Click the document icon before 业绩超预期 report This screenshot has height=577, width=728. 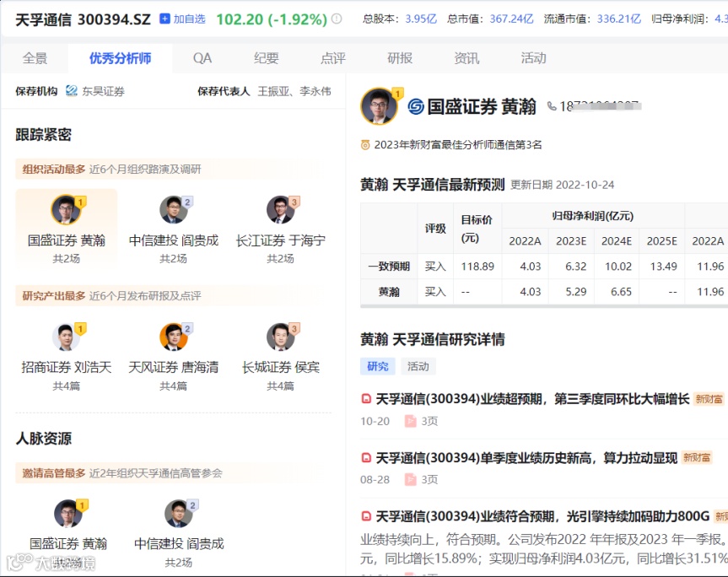366,399
